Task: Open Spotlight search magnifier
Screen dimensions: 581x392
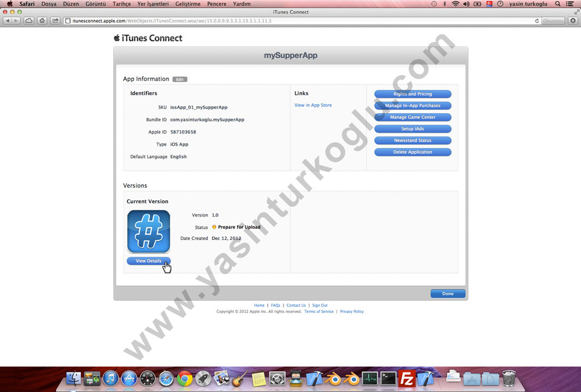Action: pos(558,3)
